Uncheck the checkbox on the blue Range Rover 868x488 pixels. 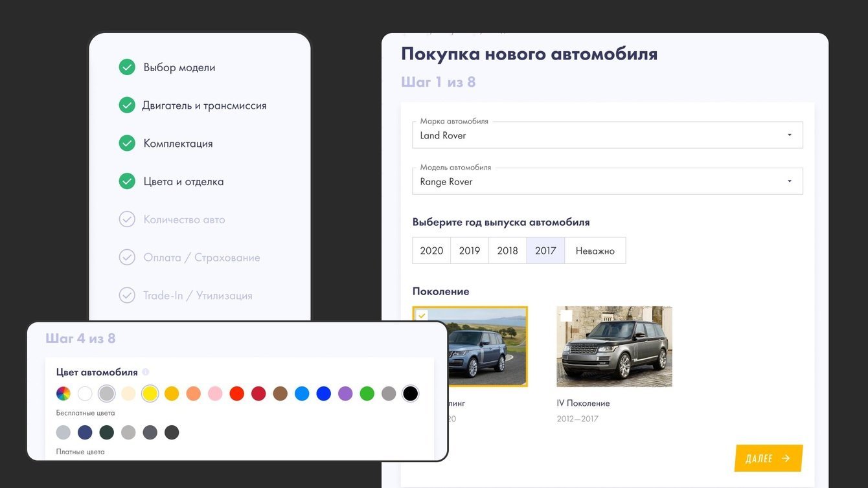click(x=422, y=316)
